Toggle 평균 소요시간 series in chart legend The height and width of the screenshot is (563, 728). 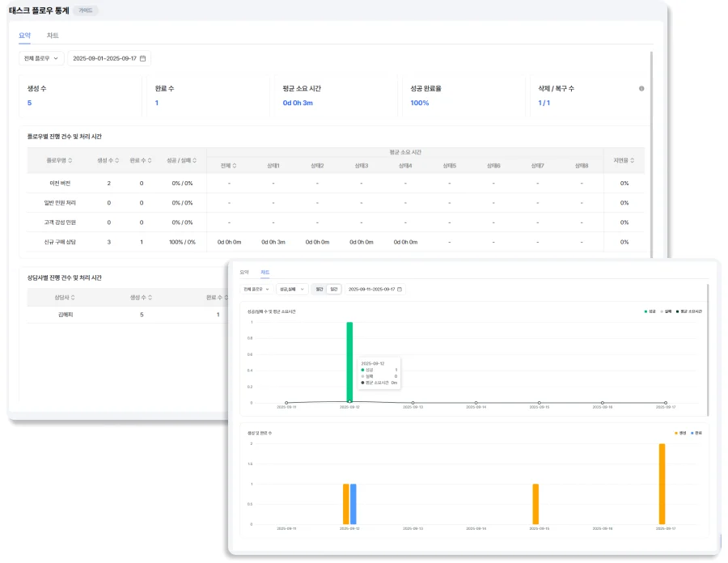pyautogui.click(x=689, y=311)
